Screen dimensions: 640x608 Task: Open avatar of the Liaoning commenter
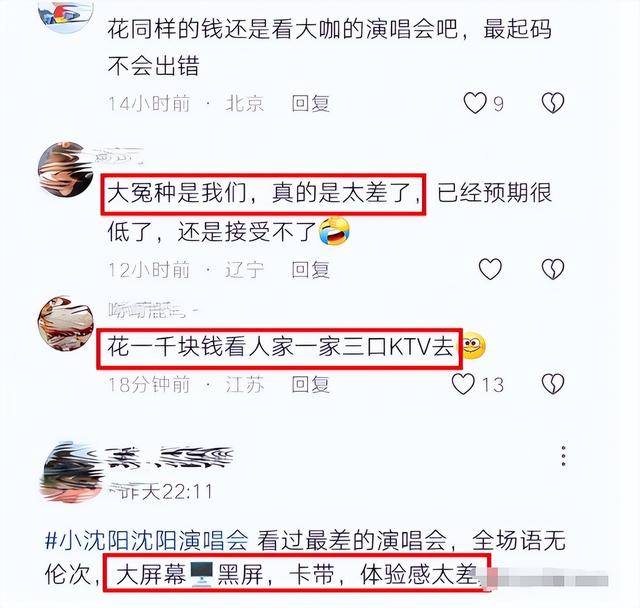[x=66, y=169]
